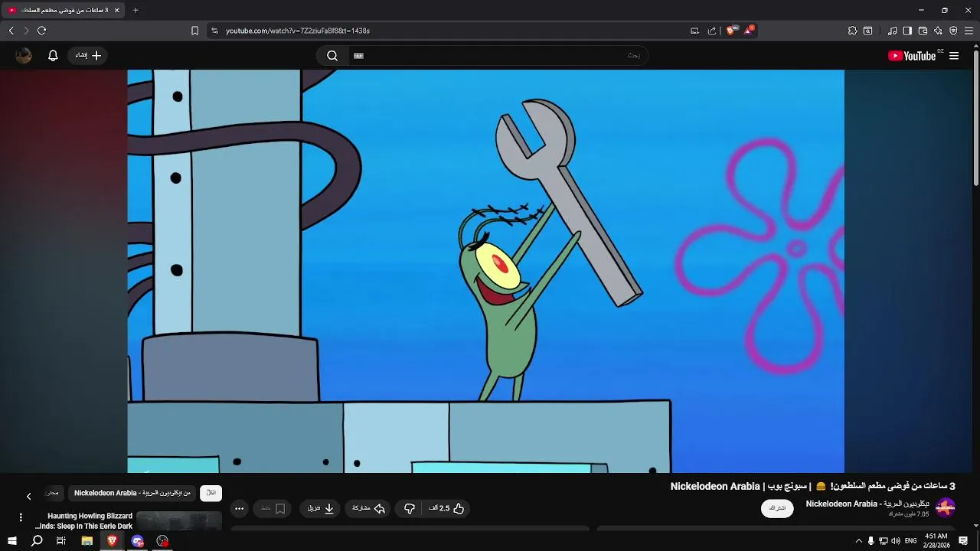Open File Explorer from taskbar
Viewport: 980px width, 551px height.
87,541
